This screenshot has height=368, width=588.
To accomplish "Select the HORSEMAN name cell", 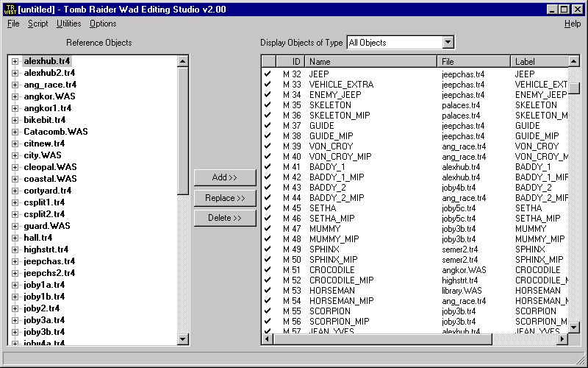I will 332,290.
